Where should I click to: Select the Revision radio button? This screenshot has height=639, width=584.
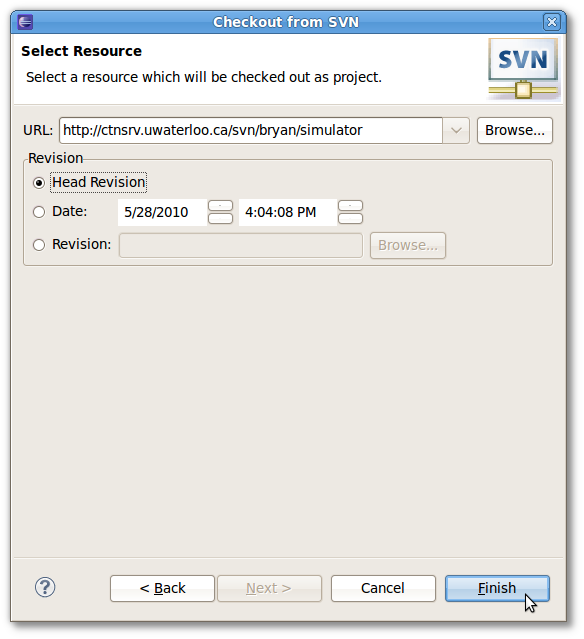click(39, 245)
